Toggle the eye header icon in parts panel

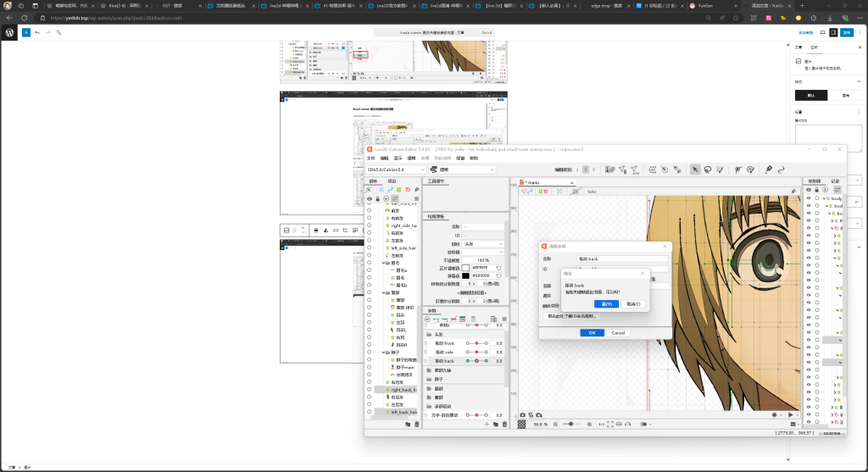pos(370,198)
